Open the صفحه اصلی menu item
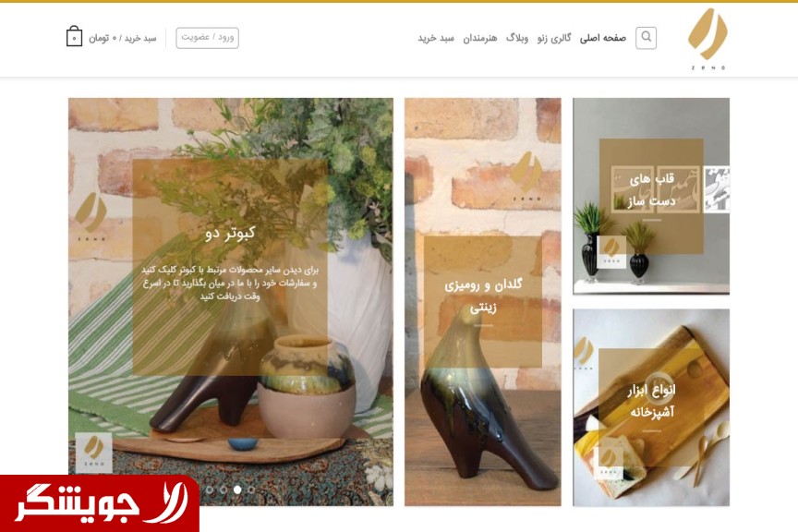The height and width of the screenshot is (532, 798). (602, 38)
